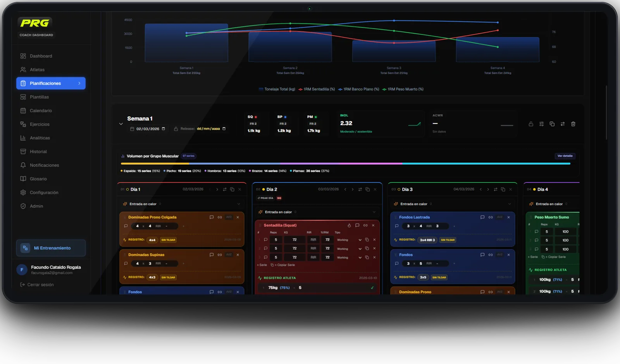
Task: Open comment icon on Dominadas Prono Colgada header
Action: coord(212,217)
